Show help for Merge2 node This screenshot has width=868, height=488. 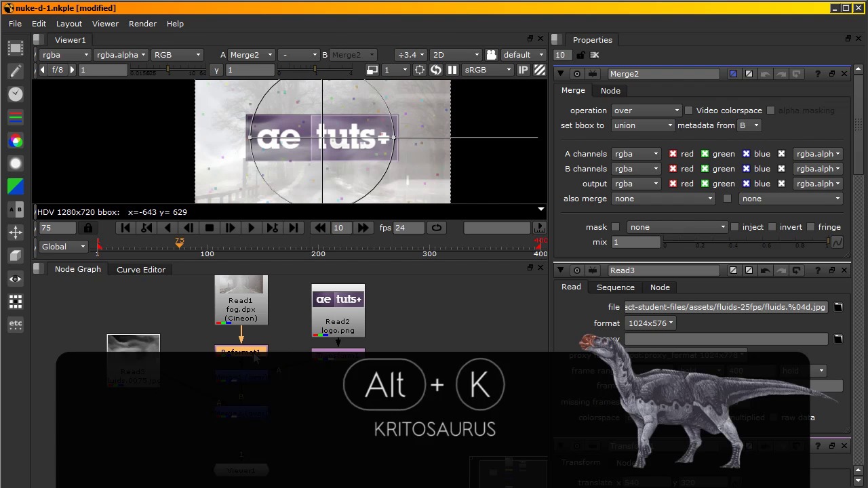pyautogui.click(x=818, y=74)
